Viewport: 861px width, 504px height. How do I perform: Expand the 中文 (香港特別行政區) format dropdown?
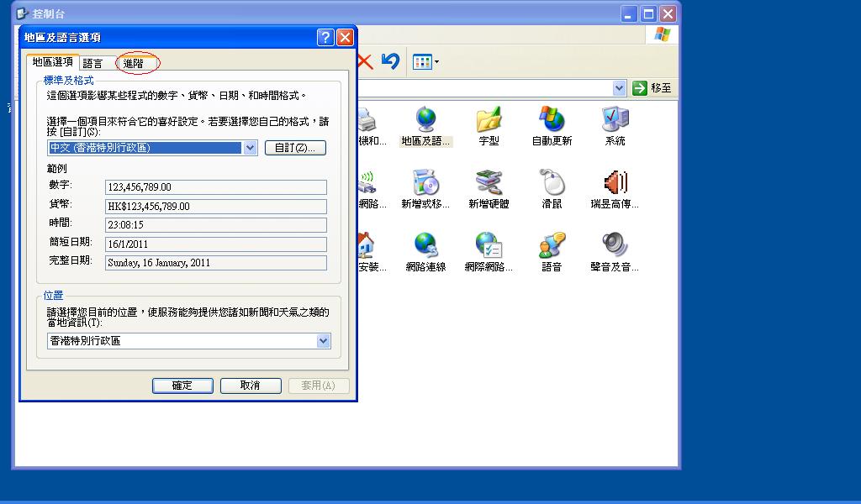click(250, 148)
